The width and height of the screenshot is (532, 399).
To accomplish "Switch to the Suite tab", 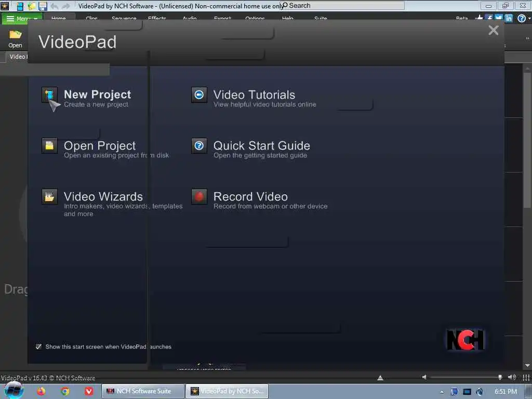I will (x=320, y=18).
